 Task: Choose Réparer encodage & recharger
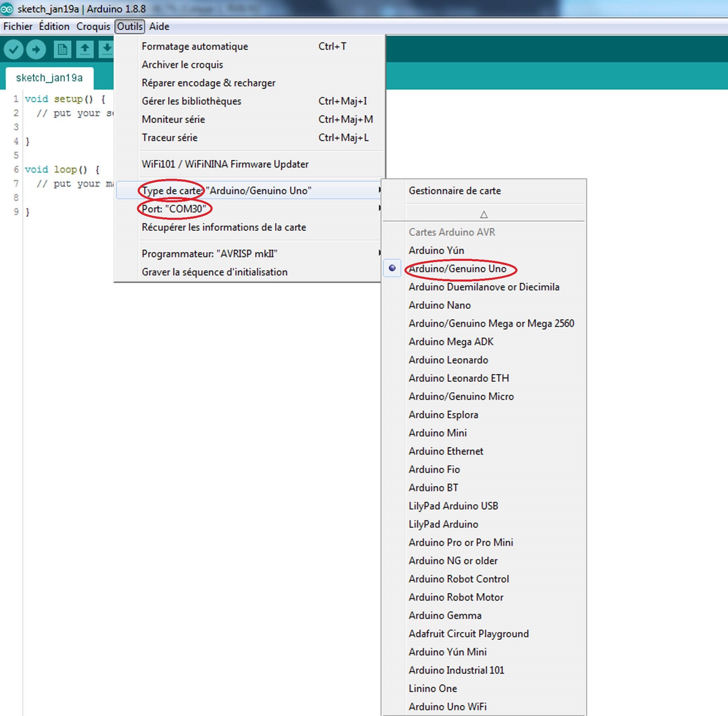[250, 83]
